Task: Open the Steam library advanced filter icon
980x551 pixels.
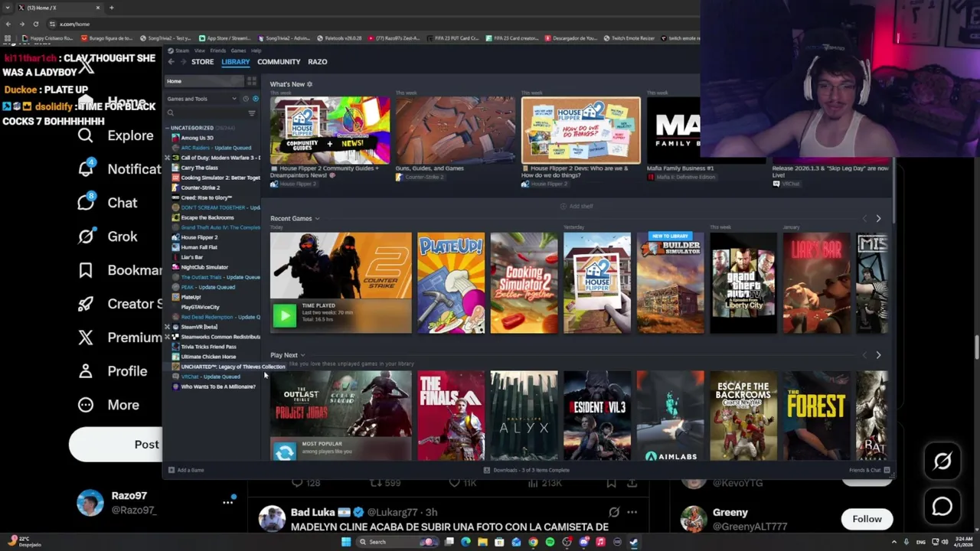Action: click(251, 113)
